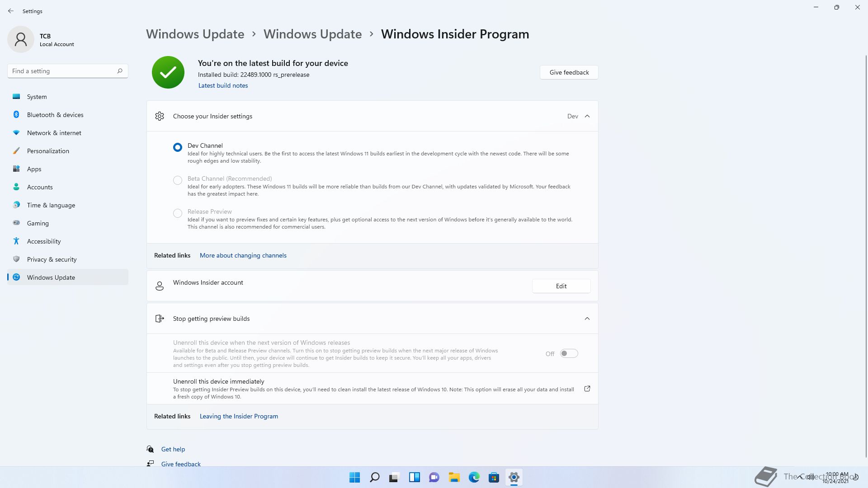This screenshot has width=868, height=488.
Task: Click the Find a setting search box
Action: click(68, 71)
